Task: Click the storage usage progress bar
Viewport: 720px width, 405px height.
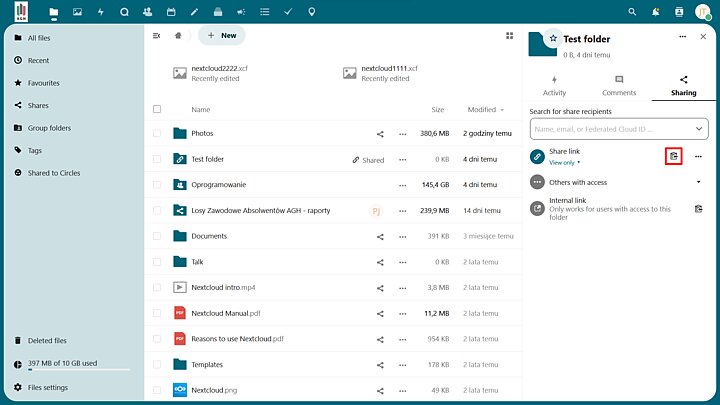Action: click(72, 370)
